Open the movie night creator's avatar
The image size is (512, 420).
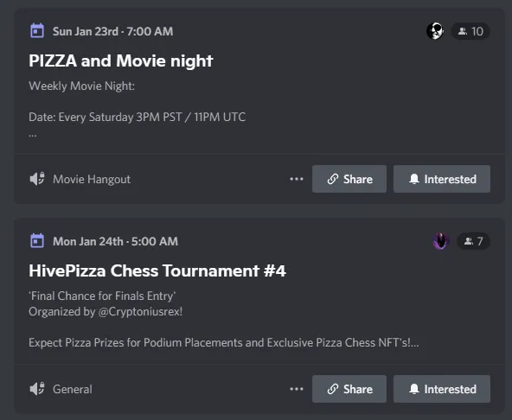pos(435,31)
